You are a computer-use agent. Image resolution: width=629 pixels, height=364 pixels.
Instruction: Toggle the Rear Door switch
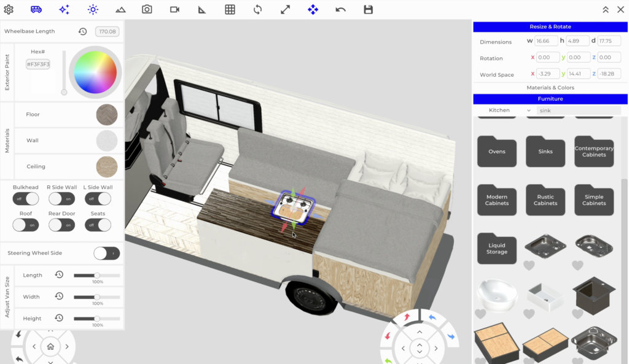tap(62, 225)
